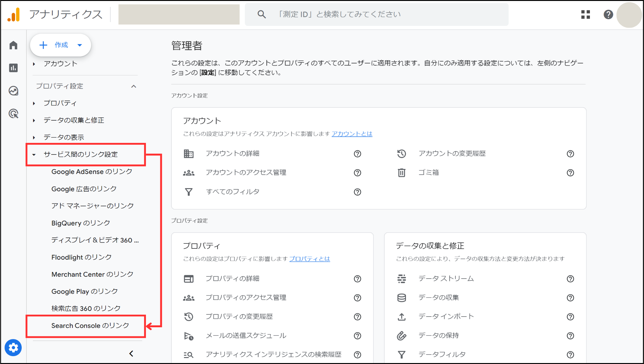Click help icon for アナリティクス インテリジェンスの検索履歴

coord(358,355)
